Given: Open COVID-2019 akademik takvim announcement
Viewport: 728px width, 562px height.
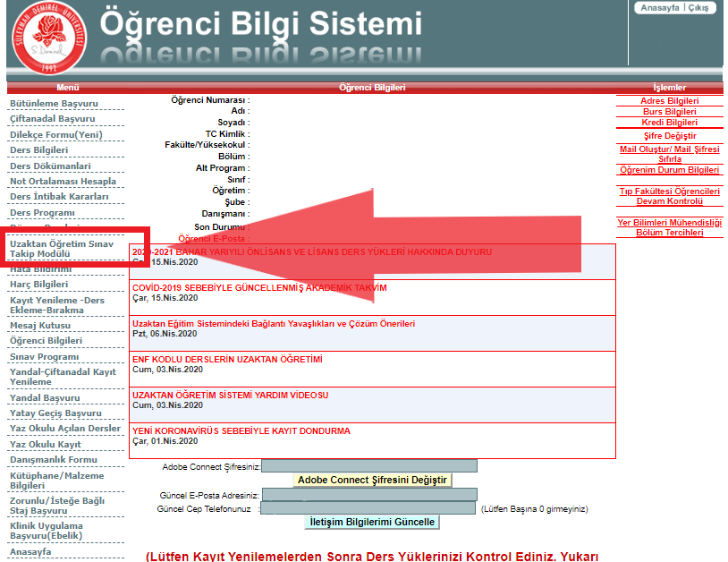Looking at the screenshot, I should pos(259,288).
